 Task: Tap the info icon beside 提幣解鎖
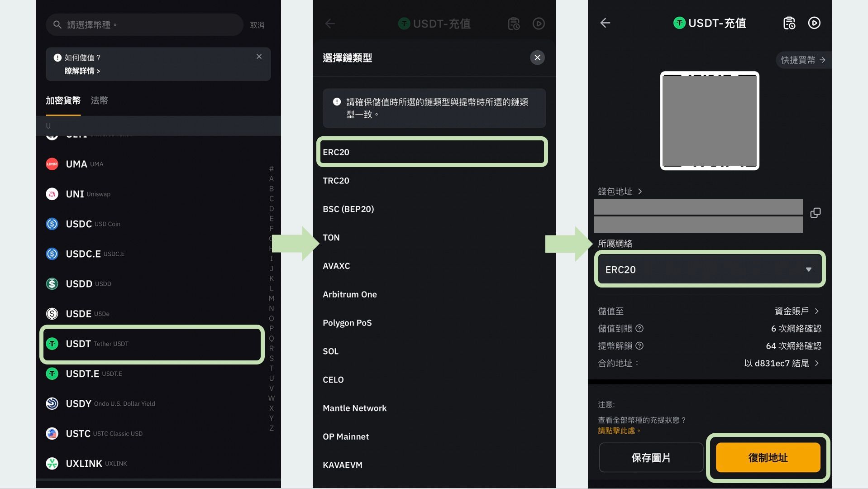tap(639, 345)
